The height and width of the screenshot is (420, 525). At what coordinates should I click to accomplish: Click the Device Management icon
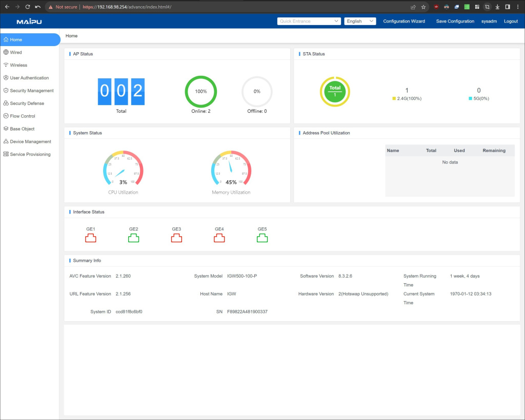6,141
